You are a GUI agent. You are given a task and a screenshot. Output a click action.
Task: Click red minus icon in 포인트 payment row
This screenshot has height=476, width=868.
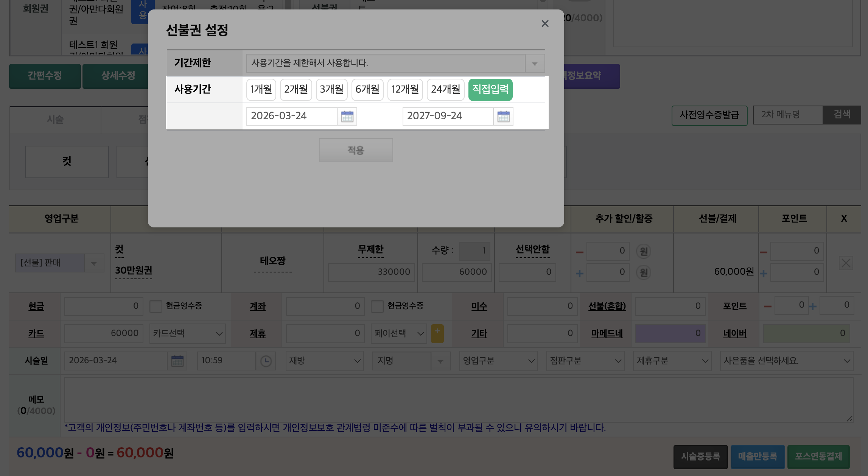767,306
